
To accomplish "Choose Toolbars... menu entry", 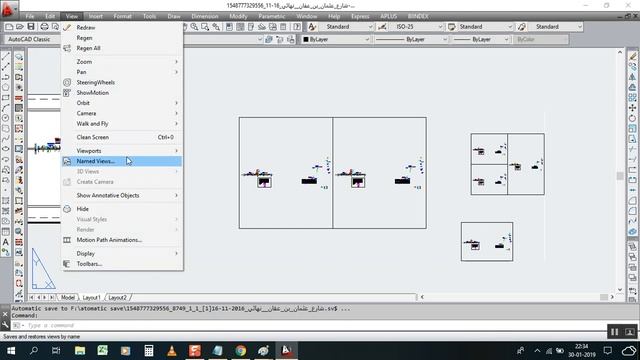I will (122, 264).
